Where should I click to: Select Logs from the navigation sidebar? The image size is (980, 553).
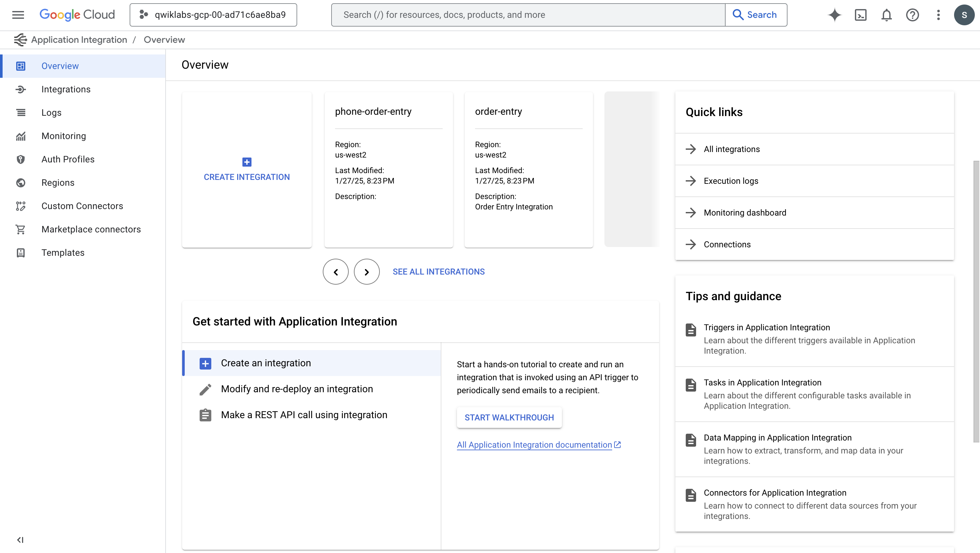[51, 112]
